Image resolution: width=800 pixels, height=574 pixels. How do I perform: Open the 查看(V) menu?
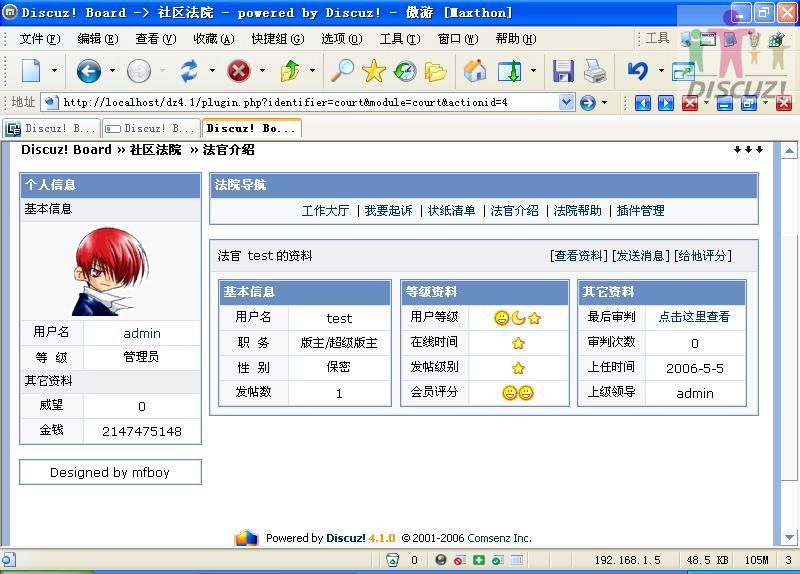156,39
